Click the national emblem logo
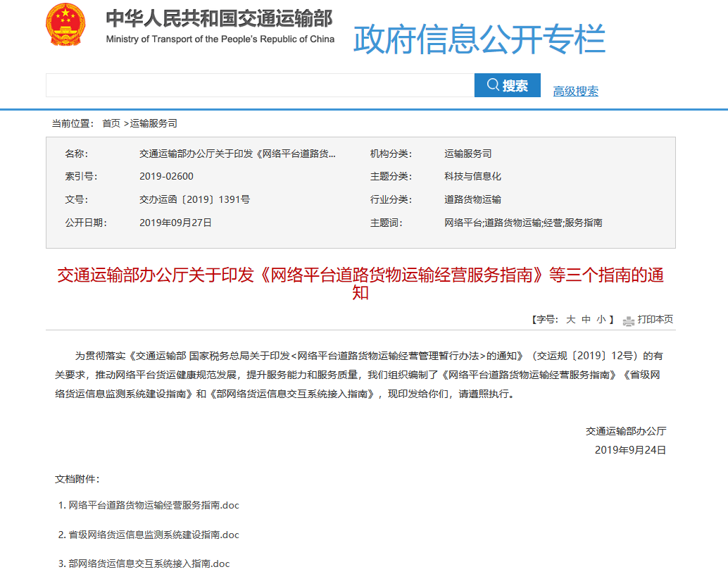The height and width of the screenshot is (579, 728). click(x=65, y=27)
